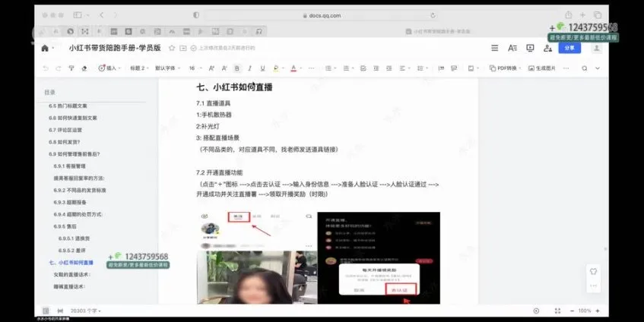The height and width of the screenshot is (322, 644).
Task: Toggle bold formatting
Action: tap(236, 68)
